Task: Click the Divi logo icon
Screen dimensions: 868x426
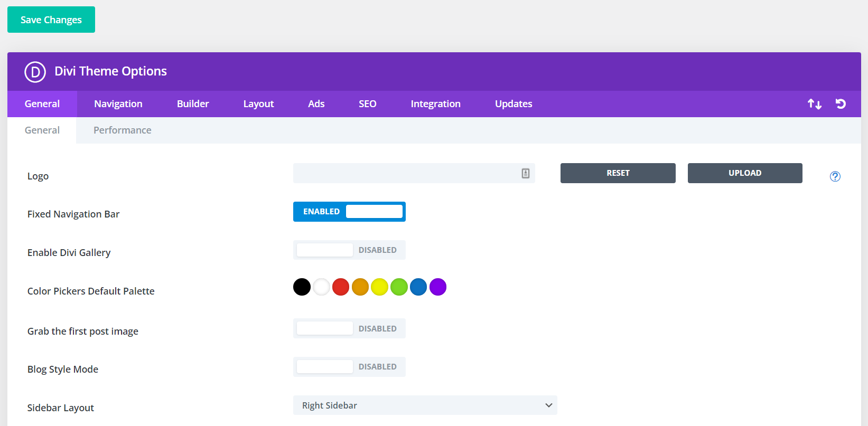Action: tap(35, 72)
